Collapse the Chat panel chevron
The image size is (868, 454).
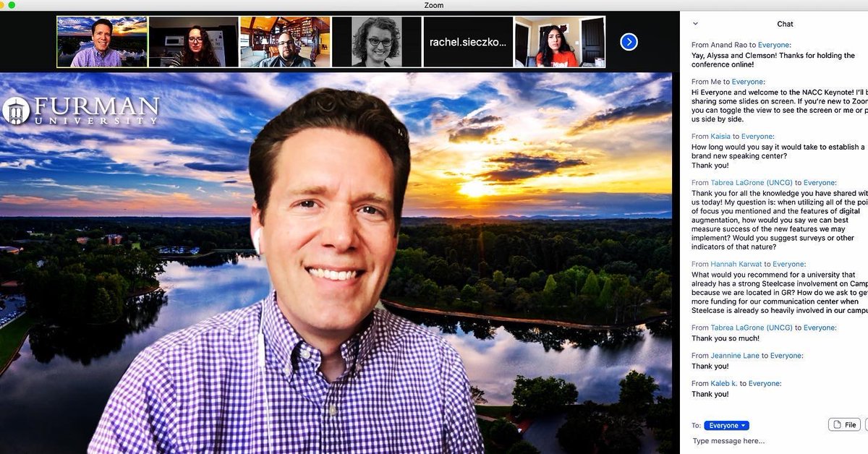tap(695, 24)
